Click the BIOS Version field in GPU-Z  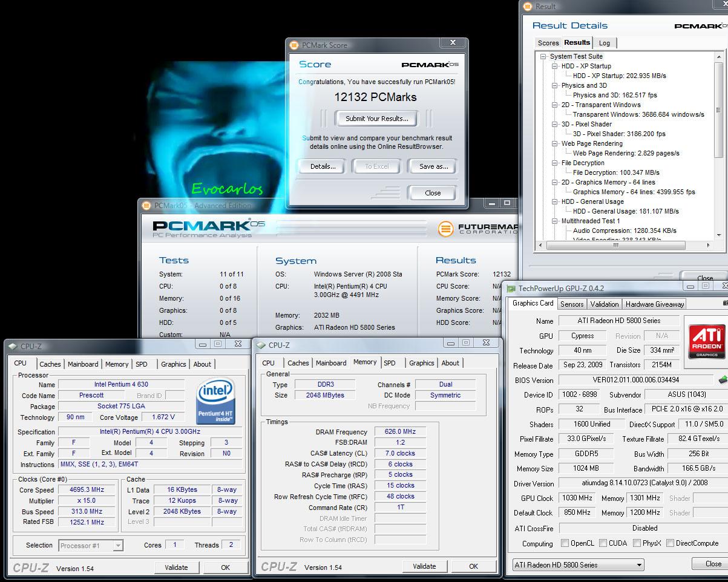click(x=635, y=380)
